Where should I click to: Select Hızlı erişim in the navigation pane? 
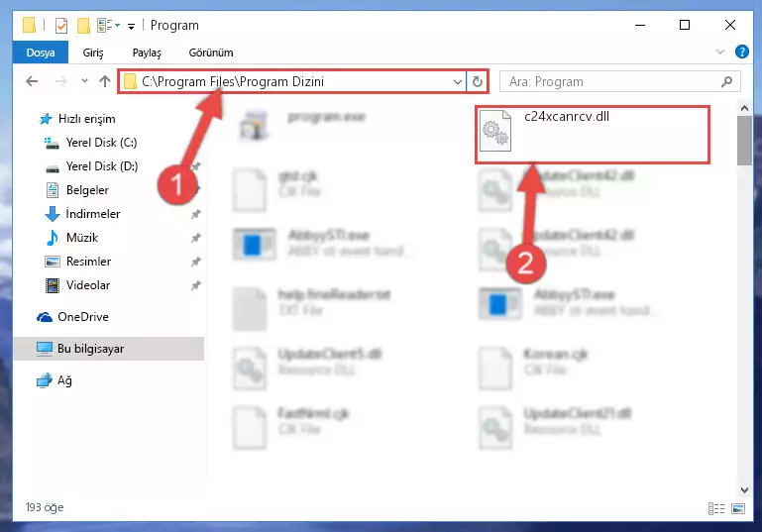[x=86, y=119]
